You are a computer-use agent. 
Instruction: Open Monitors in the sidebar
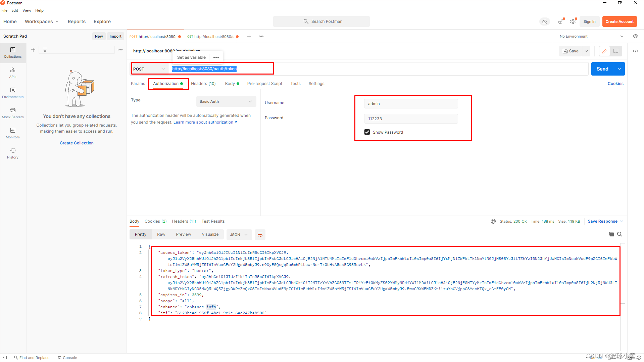13,133
